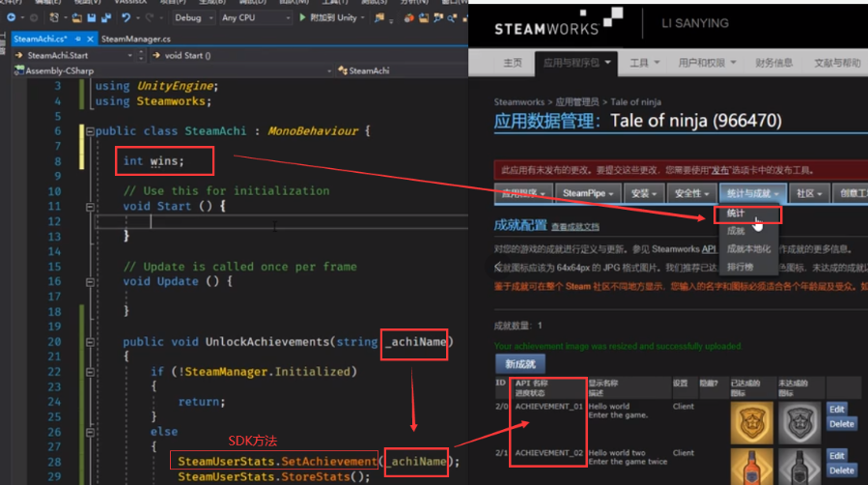Edit the ACHIEVEMENT_01 entry

(836, 409)
